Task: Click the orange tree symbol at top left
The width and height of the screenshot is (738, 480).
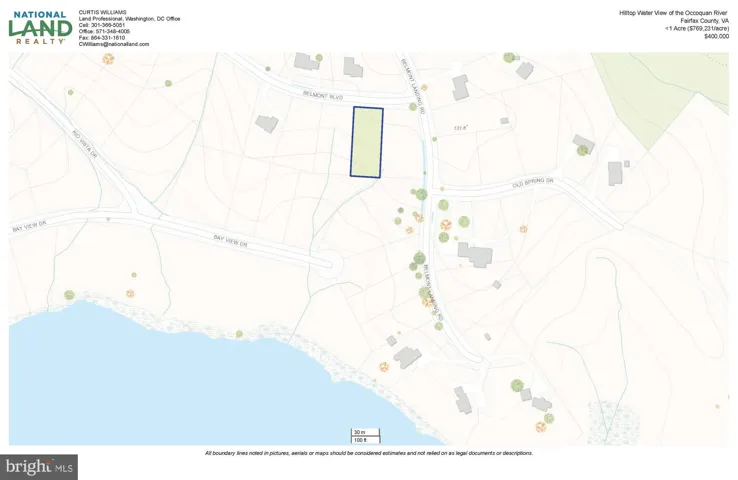Action: (108, 59)
